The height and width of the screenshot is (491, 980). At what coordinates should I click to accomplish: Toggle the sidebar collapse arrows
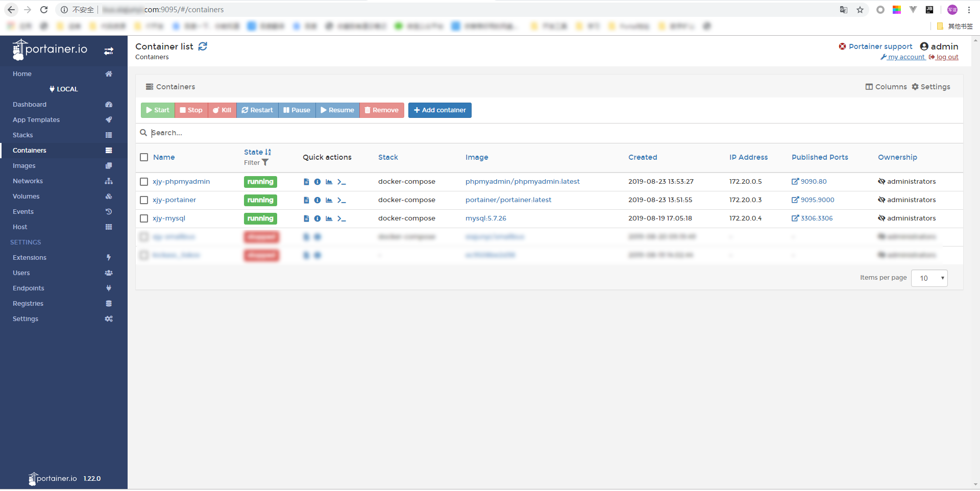point(109,51)
